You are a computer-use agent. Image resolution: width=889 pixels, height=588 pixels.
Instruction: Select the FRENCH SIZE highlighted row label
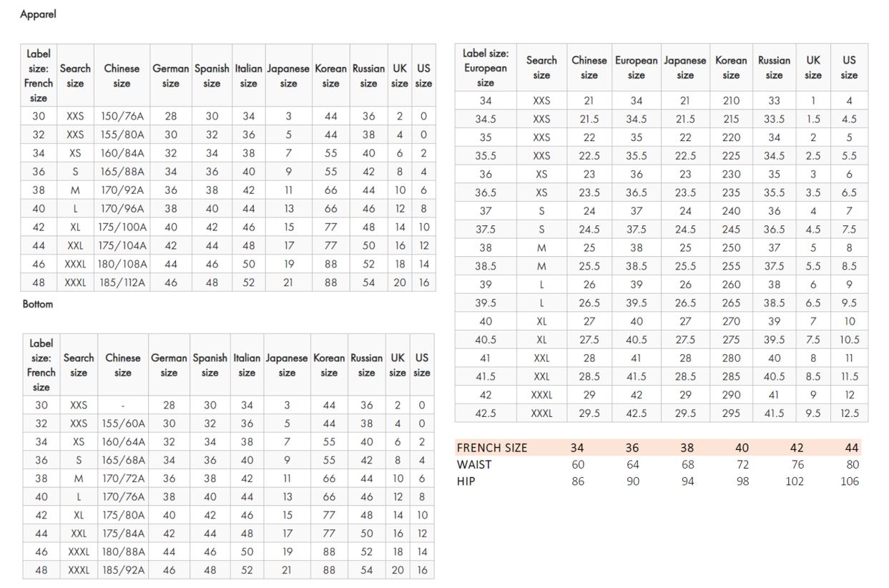click(x=492, y=448)
